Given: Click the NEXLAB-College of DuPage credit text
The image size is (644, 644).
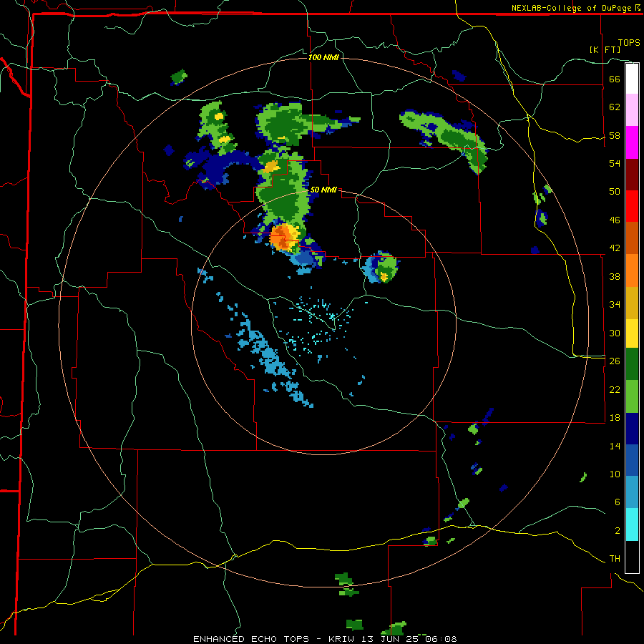Looking at the screenshot, I should (x=572, y=8).
